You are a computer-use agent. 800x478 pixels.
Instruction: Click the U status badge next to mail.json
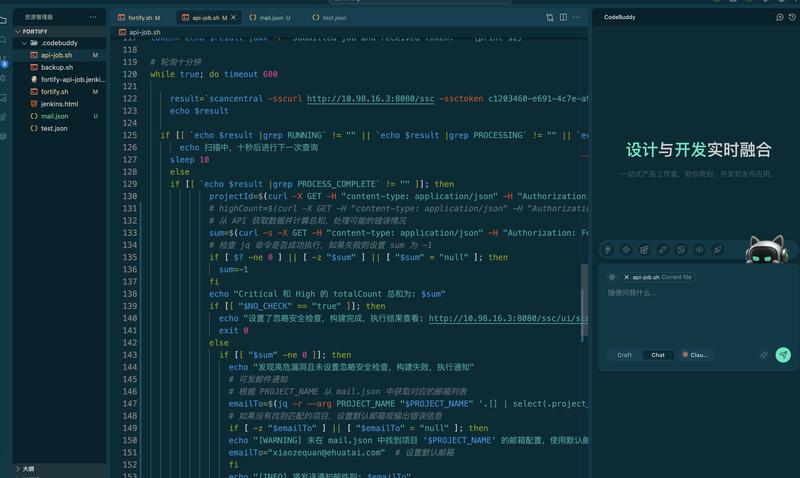click(x=95, y=116)
